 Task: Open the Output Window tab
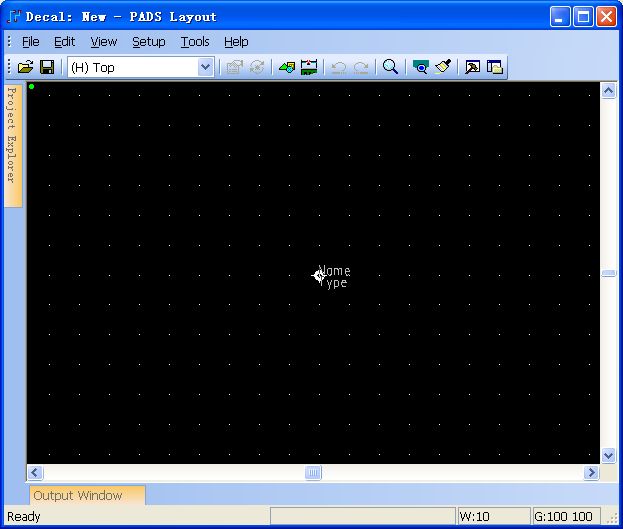coord(87,495)
